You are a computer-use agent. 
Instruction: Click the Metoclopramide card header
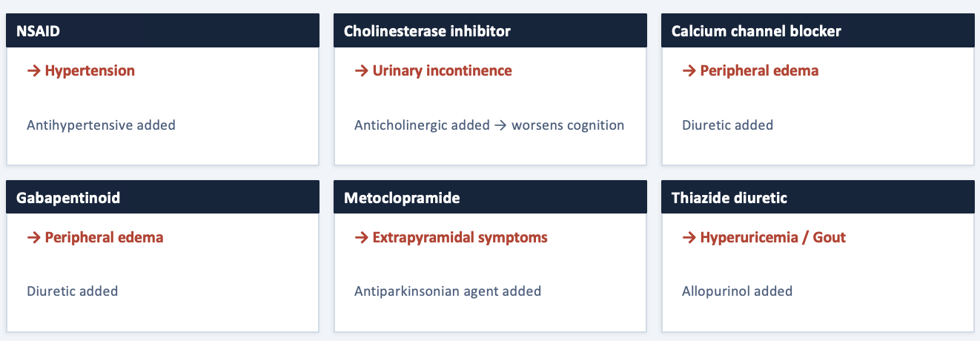pyautogui.click(x=490, y=198)
